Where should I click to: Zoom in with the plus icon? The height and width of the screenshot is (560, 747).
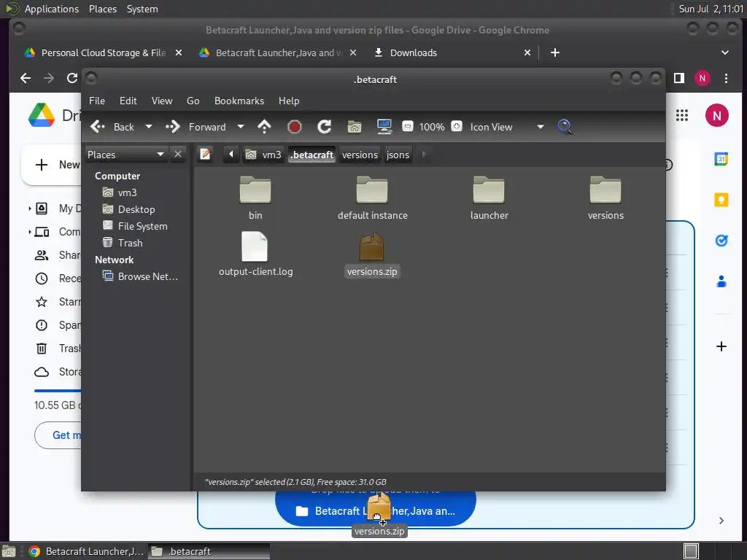click(x=457, y=126)
